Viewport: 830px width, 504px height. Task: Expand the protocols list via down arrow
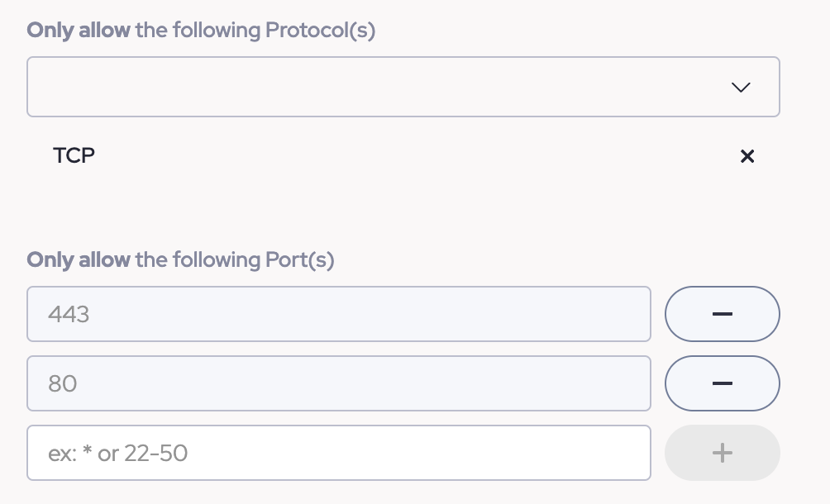(x=741, y=87)
